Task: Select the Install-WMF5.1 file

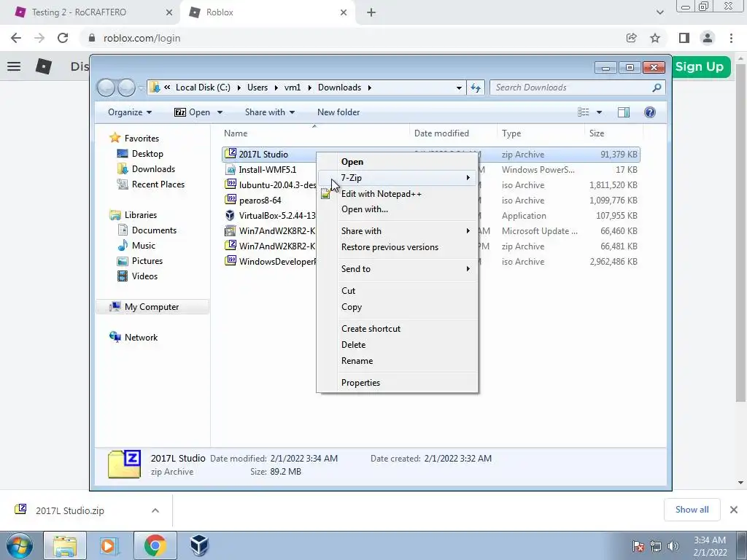Action: (267, 170)
